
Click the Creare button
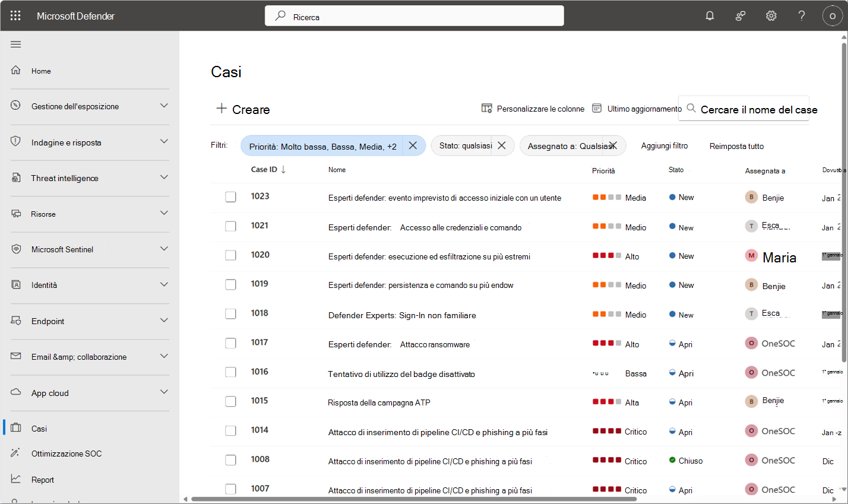(242, 109)
